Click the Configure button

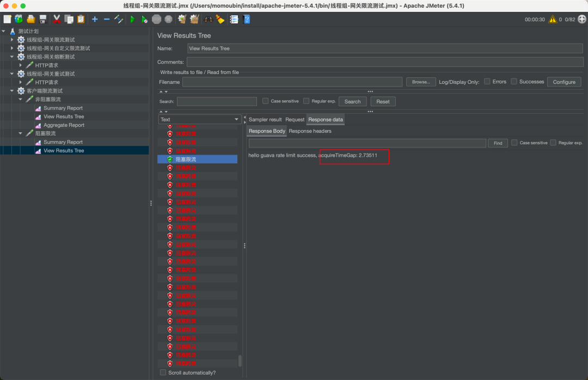(564, 82)
